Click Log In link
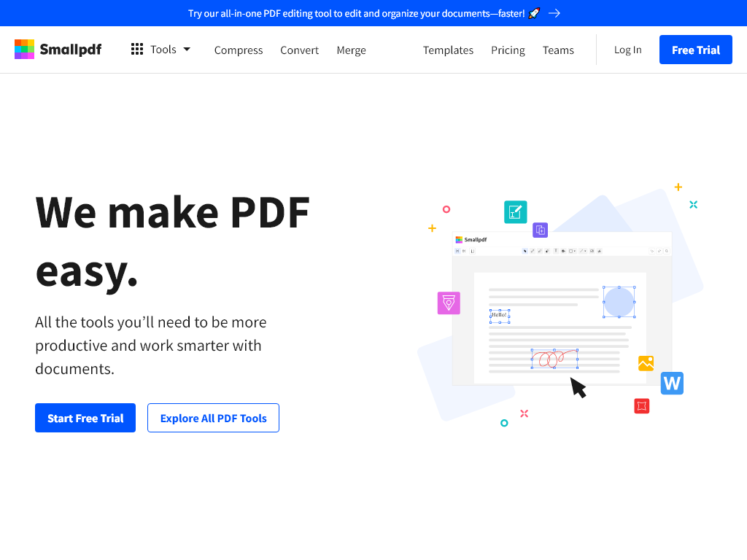The height and width of the screenshot is (560, 747). point(627,50)
